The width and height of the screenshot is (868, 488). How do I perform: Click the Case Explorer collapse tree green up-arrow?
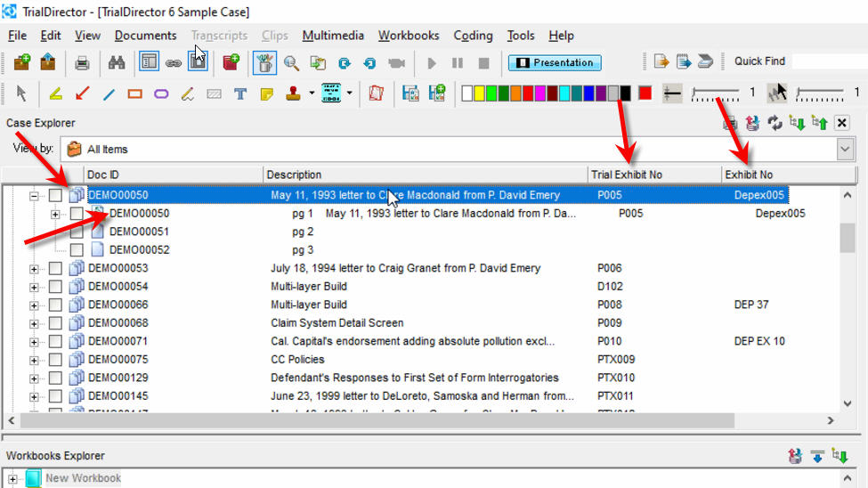819,122
